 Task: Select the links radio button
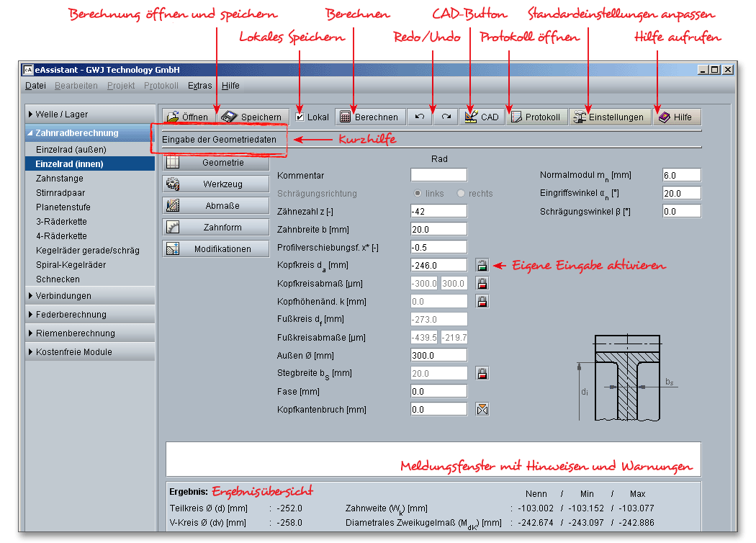(418, 194)
